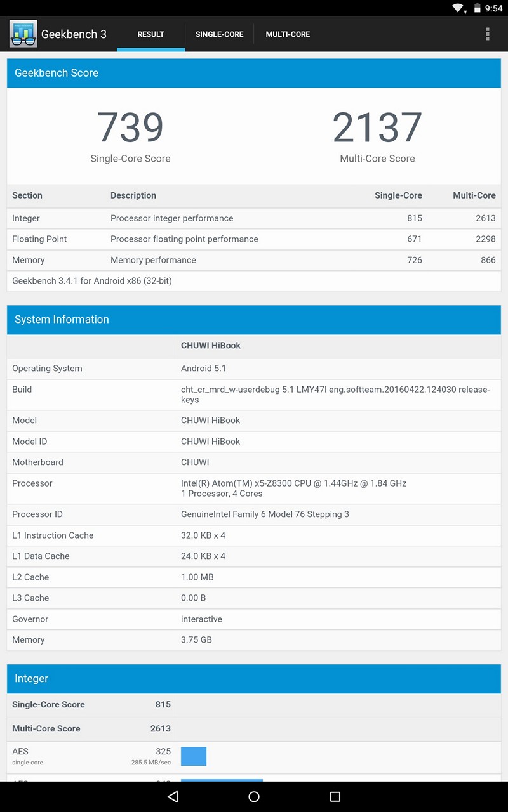The height and width of the screenshot is (812, 508).
Task: Tap the Geekbench 3 title text
Action: point(74,34)
